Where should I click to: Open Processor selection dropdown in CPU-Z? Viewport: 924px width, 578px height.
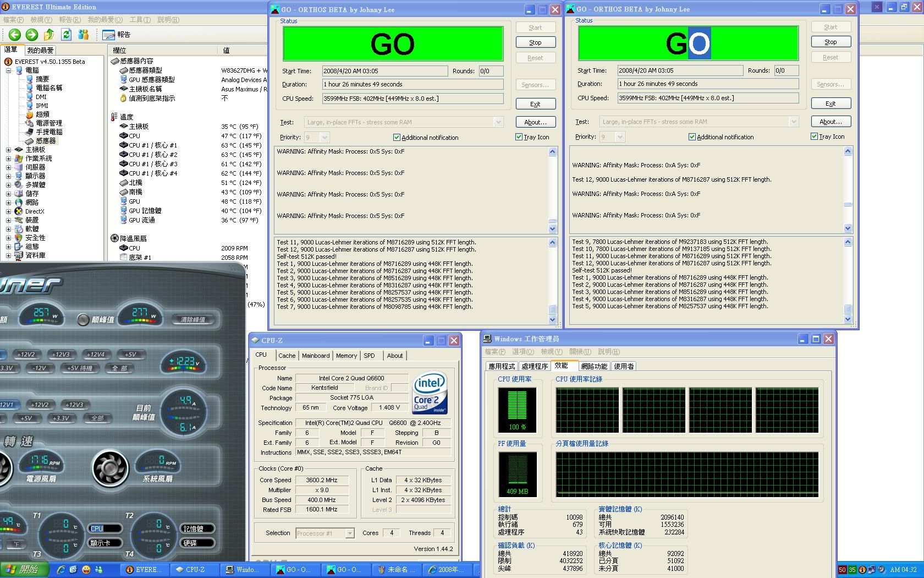coord(350,533)
